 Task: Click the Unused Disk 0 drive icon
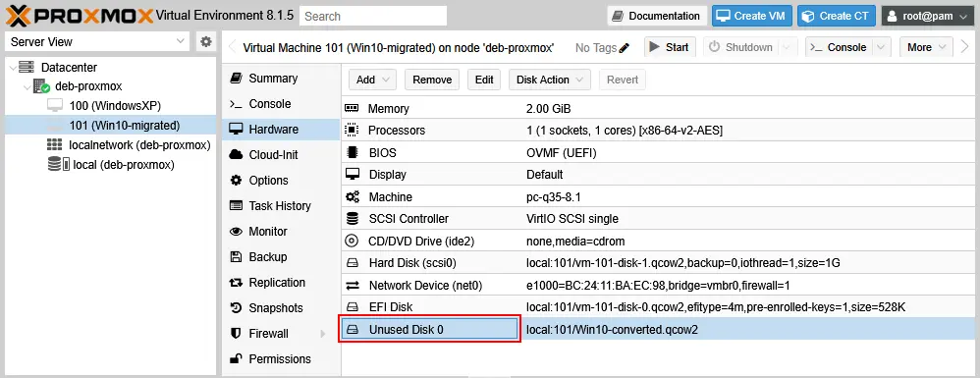tap(352, 329)
